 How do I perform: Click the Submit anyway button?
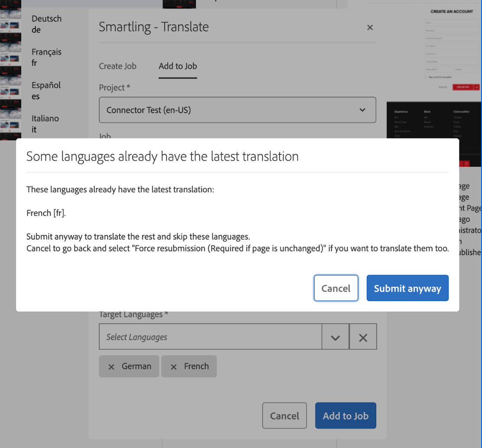[x=407, y=288]
